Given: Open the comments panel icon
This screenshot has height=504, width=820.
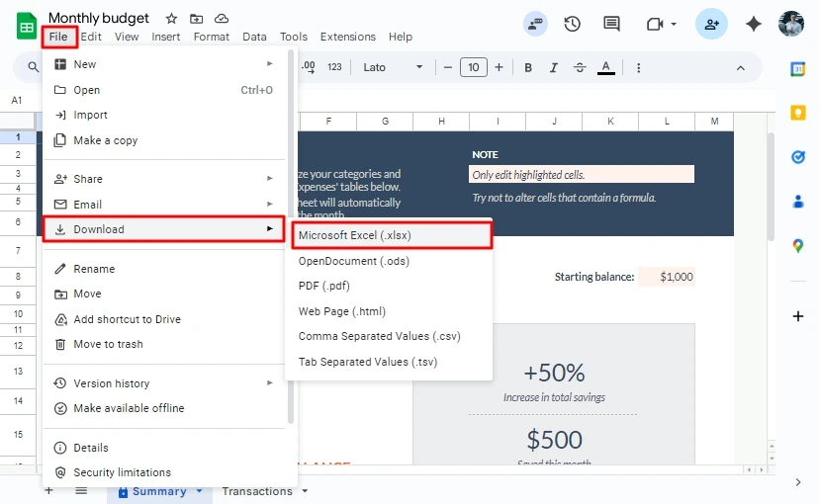Looking at the screenshot, I should 611,24.
